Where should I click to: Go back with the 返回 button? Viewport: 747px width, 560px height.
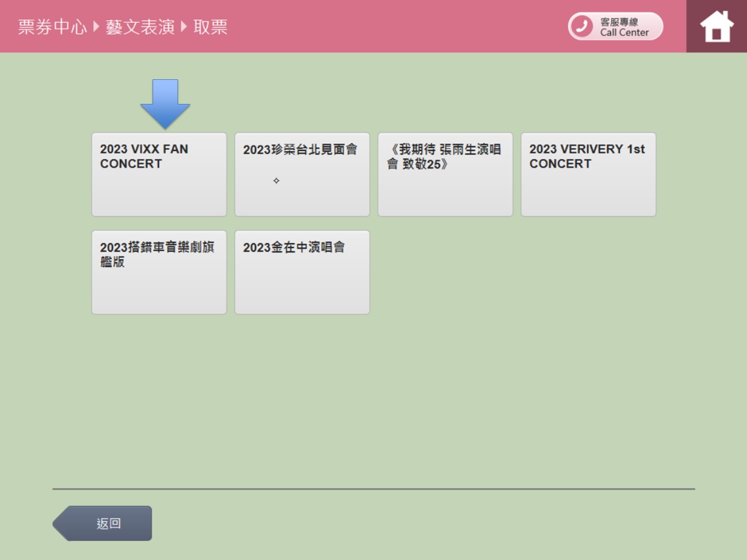[103, 523]
